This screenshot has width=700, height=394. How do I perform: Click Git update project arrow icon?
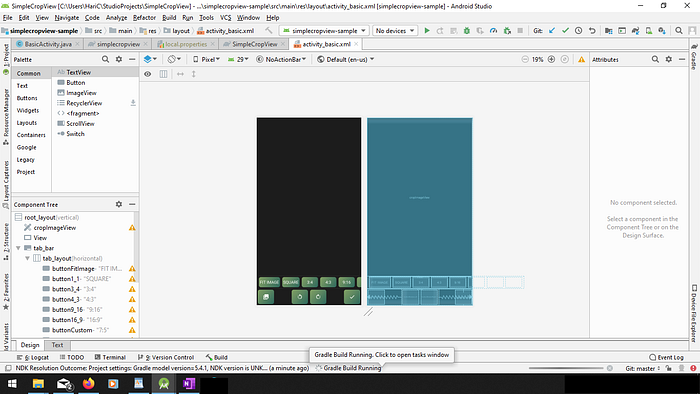(x=552, y=31)
